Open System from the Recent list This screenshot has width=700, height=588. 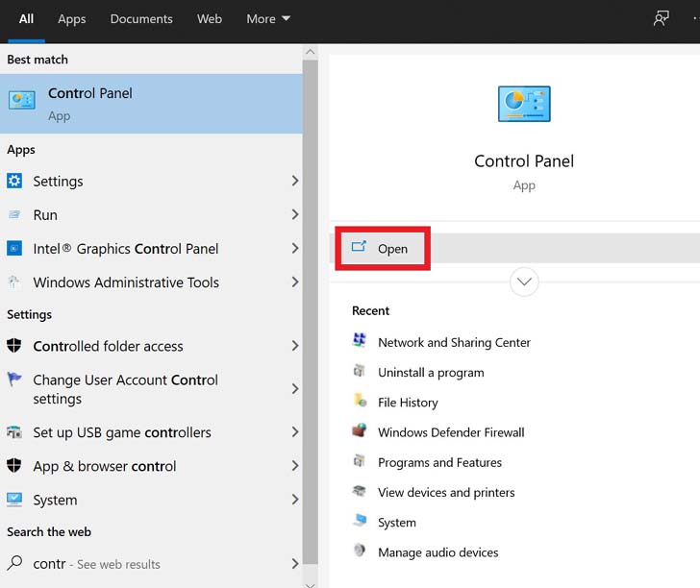point(397,523)
